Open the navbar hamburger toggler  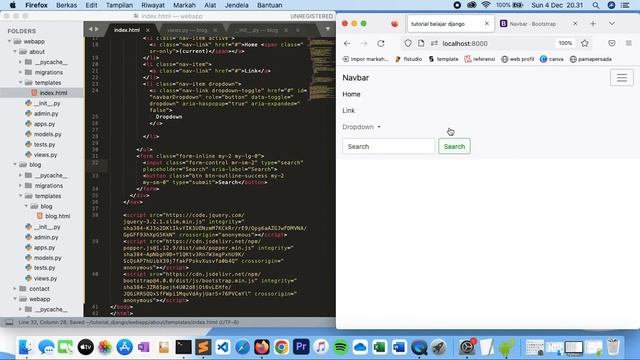tap(622, 78)
